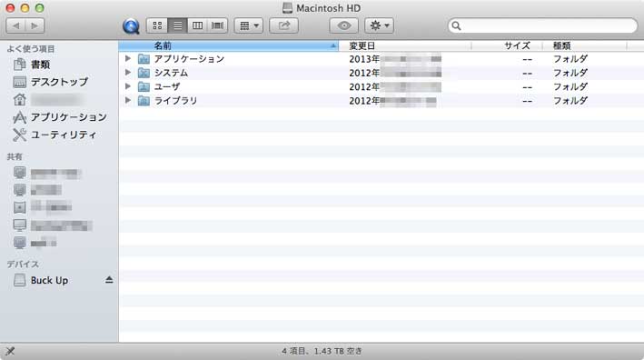This screenshot has height=360, width=644.
Task: Click the システム folder icon
Action: (144, 73)
